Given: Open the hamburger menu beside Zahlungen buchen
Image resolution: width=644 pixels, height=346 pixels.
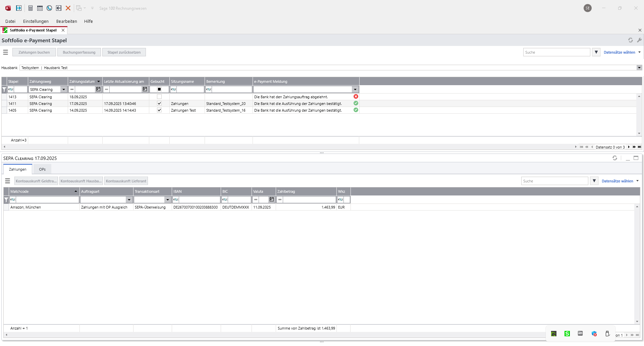Looking at the screenshot, I should [5, 52].
